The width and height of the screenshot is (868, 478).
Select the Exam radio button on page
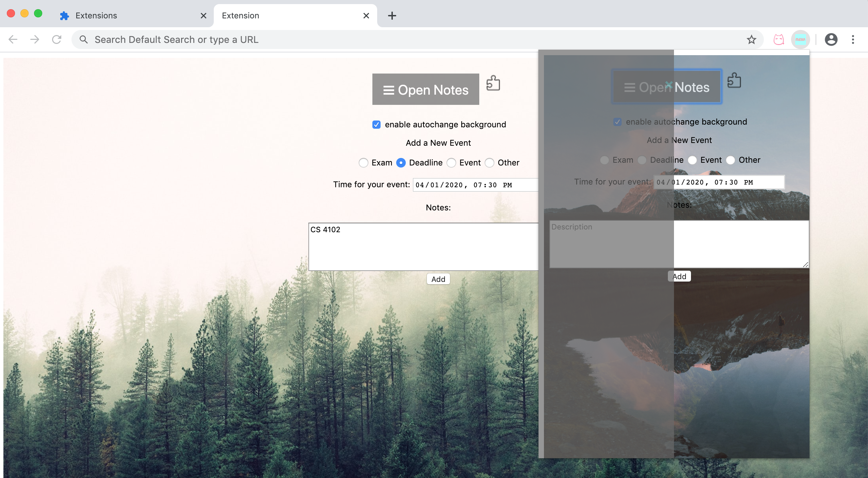tap(363, 163)
